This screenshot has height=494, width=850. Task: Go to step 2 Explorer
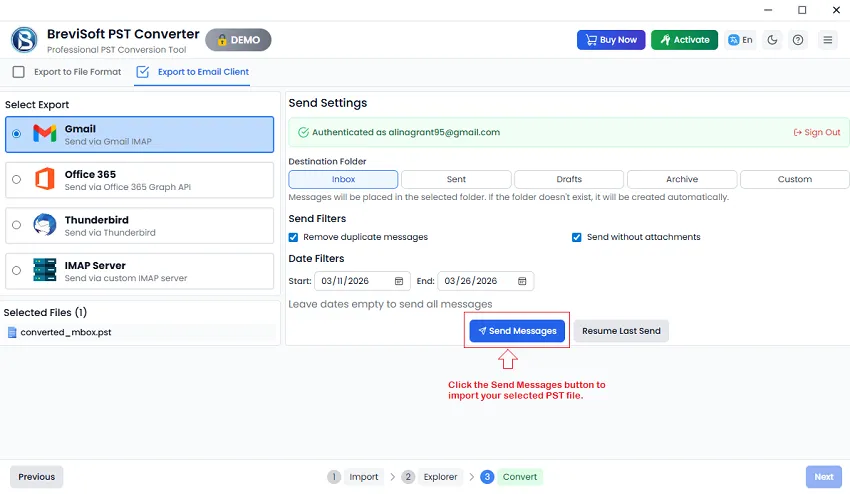[432, 477]
